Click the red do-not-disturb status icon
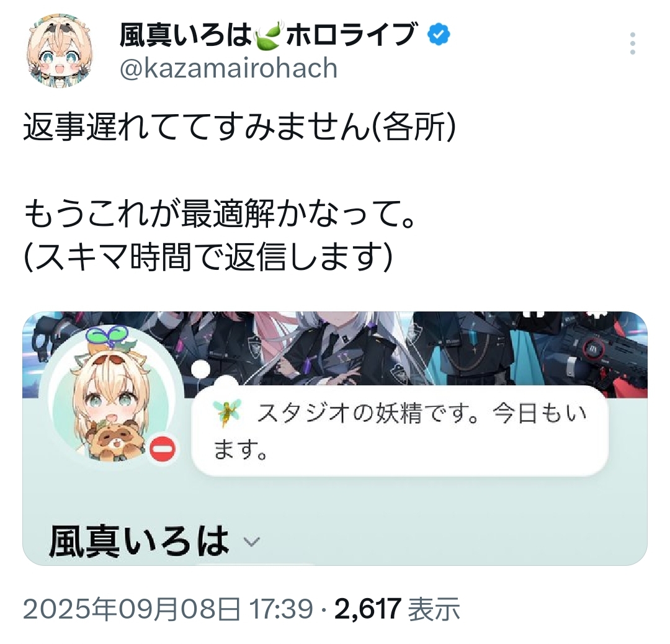 pyautogui.click(x=163, y=450)
